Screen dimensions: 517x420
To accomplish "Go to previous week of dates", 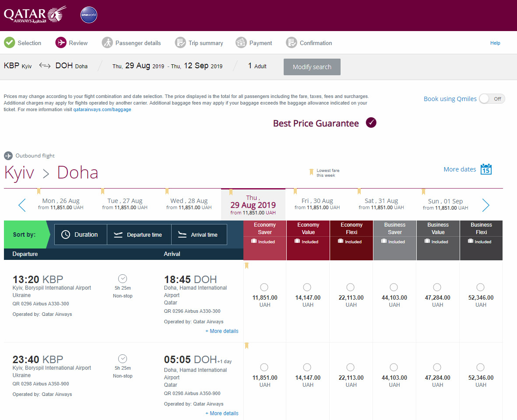I will pyautogui.click(x=22, y=205).
